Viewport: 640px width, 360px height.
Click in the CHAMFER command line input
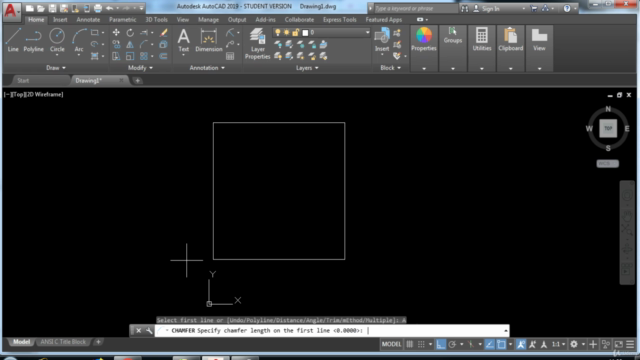pyautogui.click(x=331, y=331)
